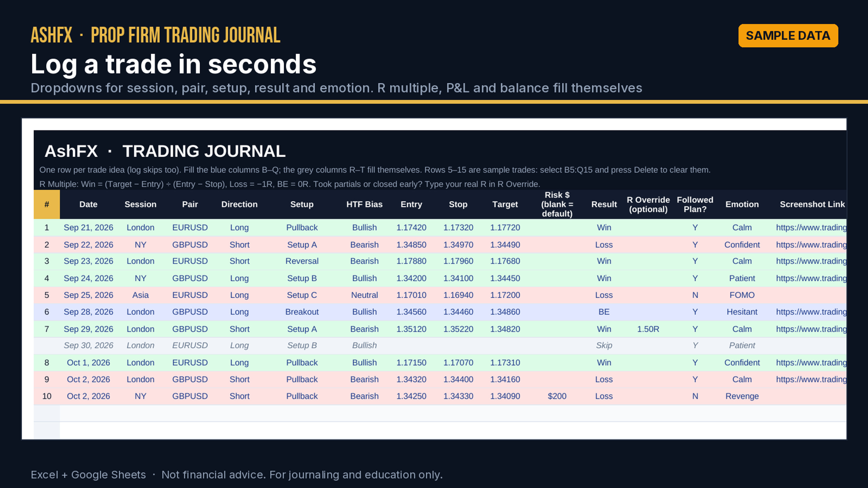
Task: Click the Hesitant emotion cell
Action: click(742, 312)
